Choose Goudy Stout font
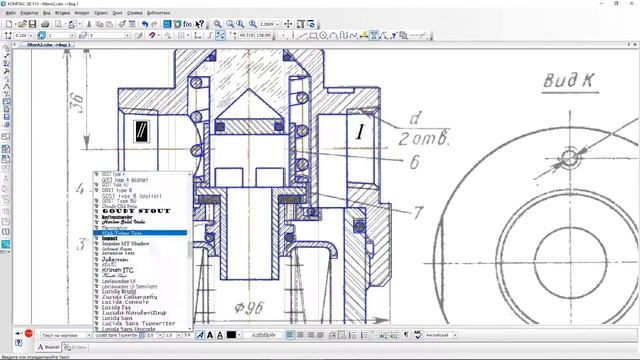This screenshot has height=360, width=640. (136, 211)
